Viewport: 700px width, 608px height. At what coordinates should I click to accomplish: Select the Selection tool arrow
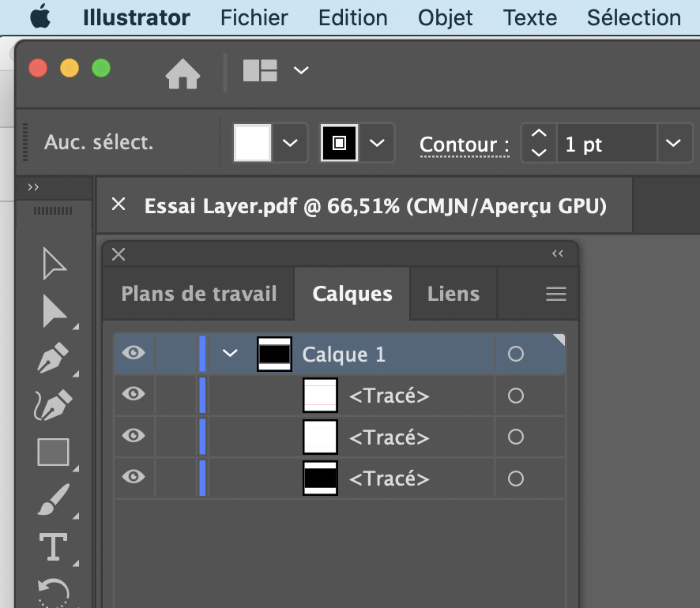click(x=54, y=264)
